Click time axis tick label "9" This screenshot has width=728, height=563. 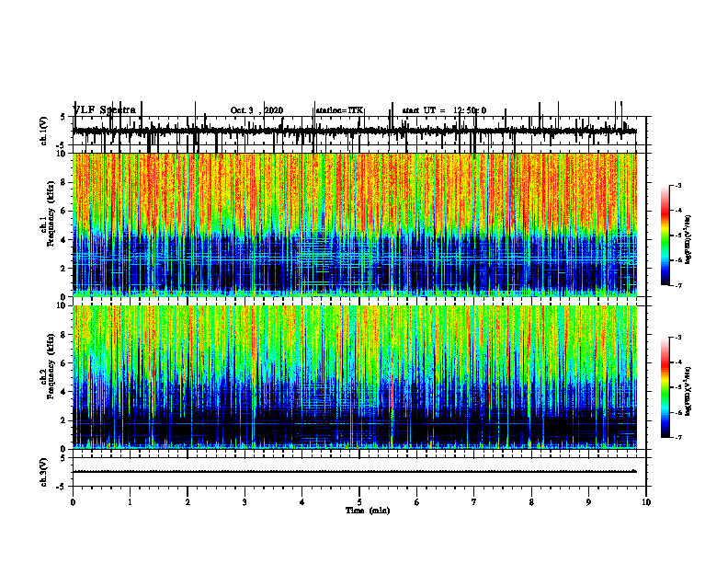pyautogui.click(x=588, y=502)
